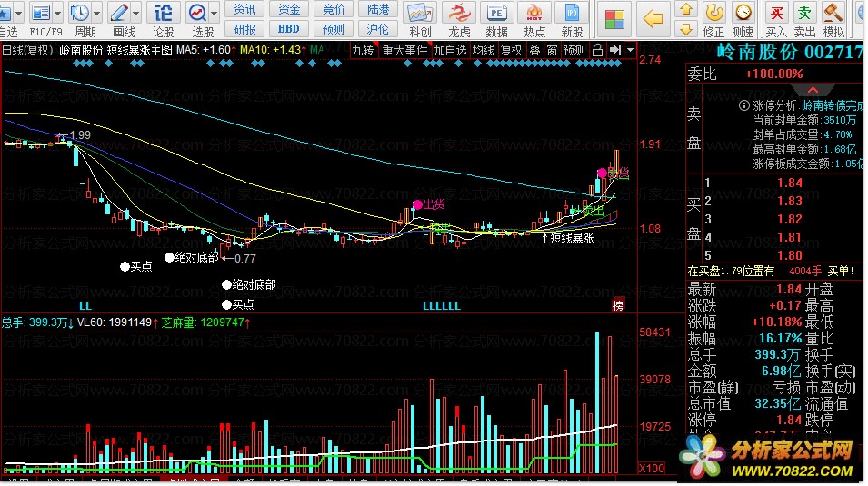Click the 卖出 sell icon
This screenshot has height=486, width=868.
tap(804, 12)
